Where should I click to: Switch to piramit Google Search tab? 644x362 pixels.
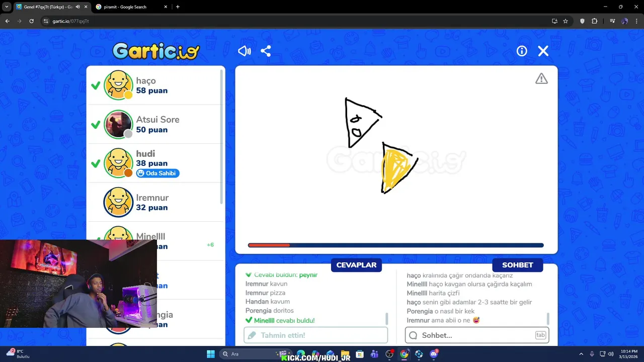click(131, 7)
